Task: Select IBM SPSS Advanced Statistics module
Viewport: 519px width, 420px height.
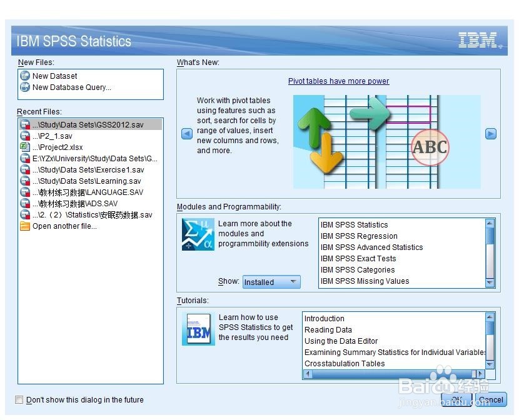Action: point(403,247)
